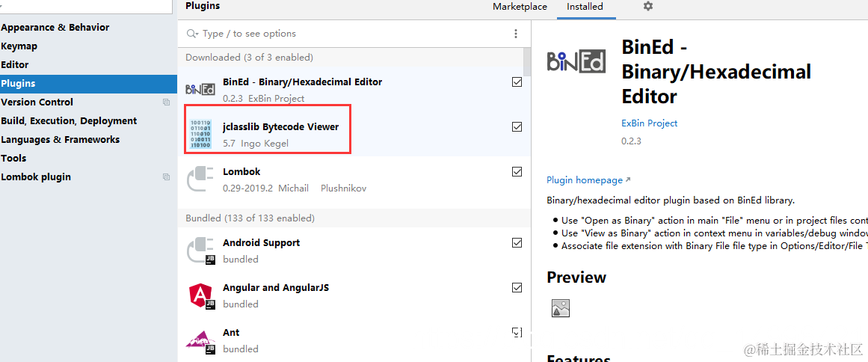
Task: Click the broken Preview image thumbnail
Action: pos(561,308)
